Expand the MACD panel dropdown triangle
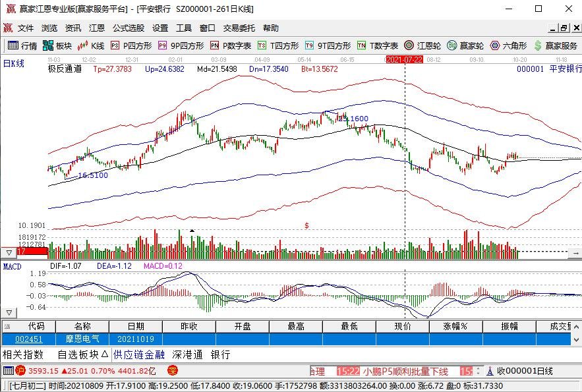582x392 pixels. coord(9,313)
